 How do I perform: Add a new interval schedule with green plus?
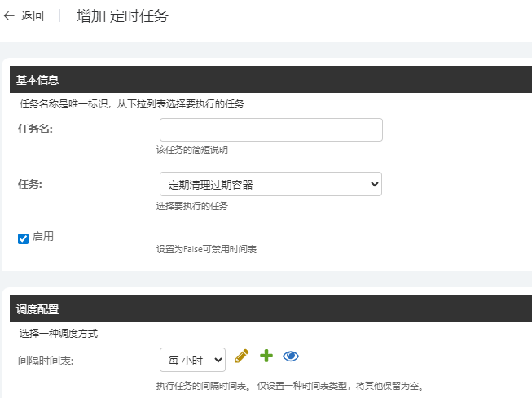click(266, 356)
